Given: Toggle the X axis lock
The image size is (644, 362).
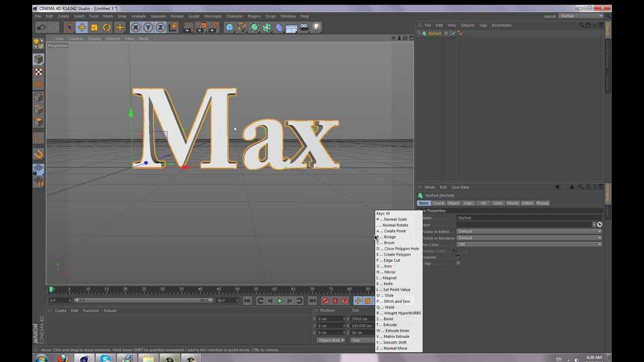Looking at the screenshot, I should click(x=136, y=28).
